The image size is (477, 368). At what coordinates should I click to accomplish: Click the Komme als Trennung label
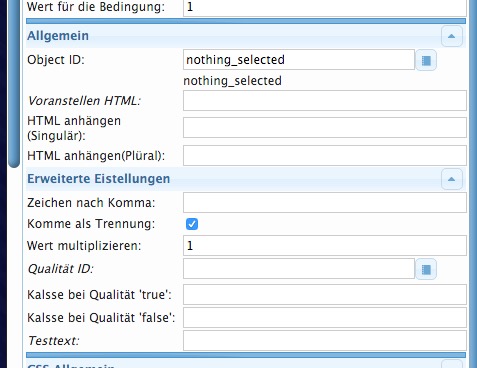tap(91, 224)
